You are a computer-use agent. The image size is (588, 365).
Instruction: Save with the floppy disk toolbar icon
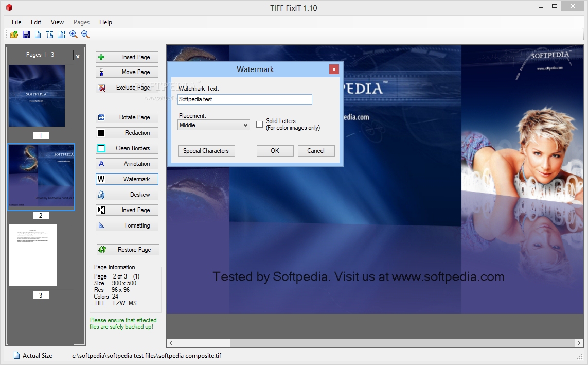(x=26, y=34)
